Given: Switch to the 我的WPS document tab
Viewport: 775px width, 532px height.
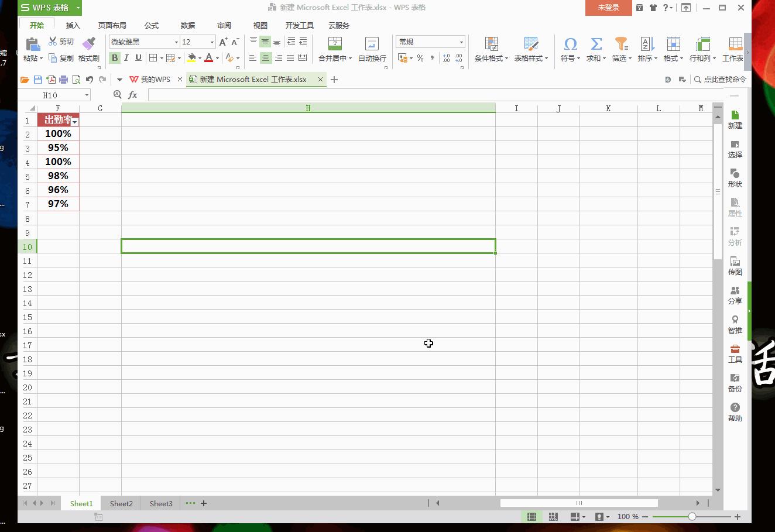Looking at the screenshot, I should [x=155, y=80].
